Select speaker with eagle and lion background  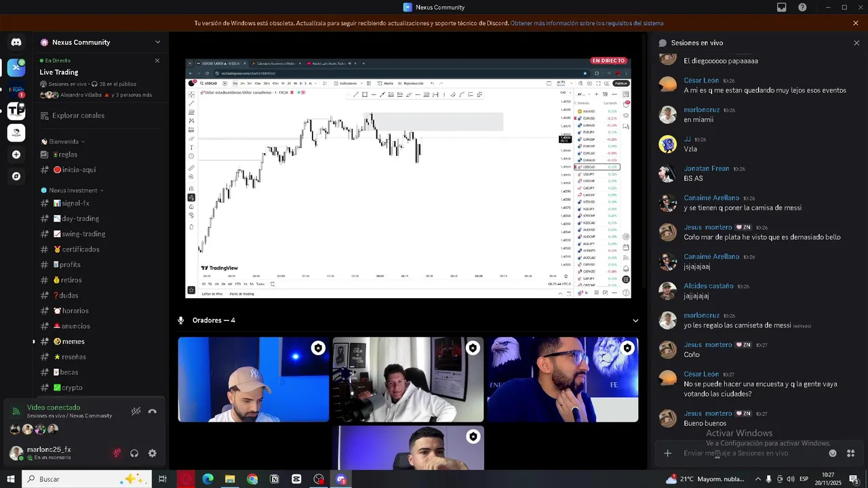click(563, 380)
